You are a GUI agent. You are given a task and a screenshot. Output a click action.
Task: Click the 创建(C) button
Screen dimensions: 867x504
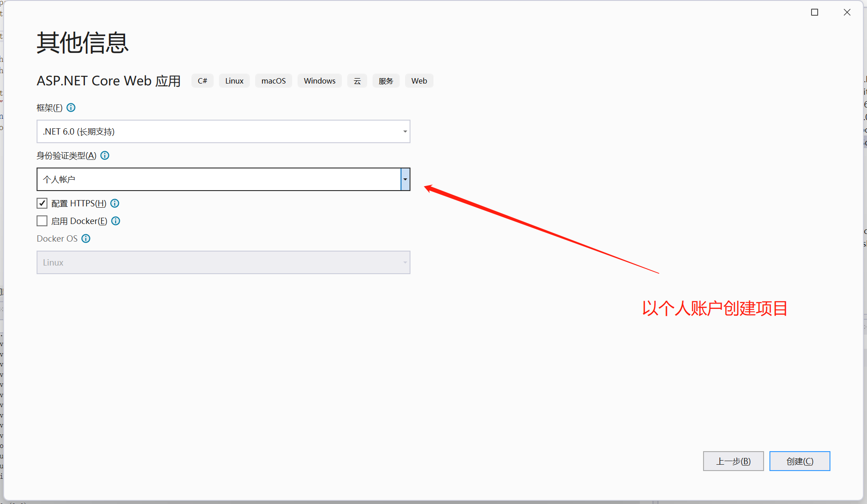[799, 461]
